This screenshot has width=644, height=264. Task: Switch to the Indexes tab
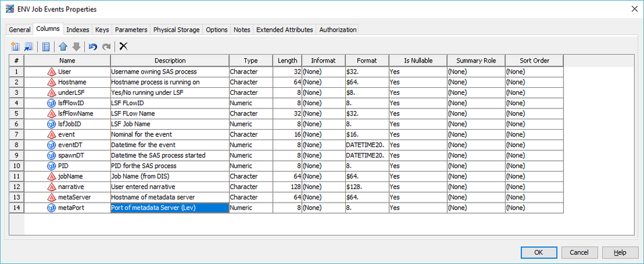tap(78, 30)
